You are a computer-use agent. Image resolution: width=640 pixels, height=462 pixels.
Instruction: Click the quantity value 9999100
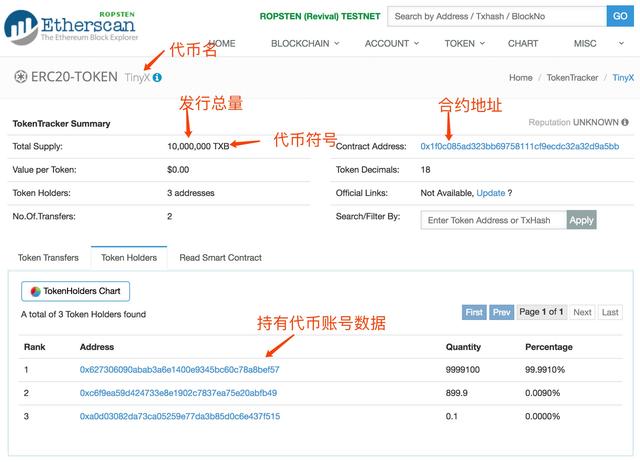463,370
